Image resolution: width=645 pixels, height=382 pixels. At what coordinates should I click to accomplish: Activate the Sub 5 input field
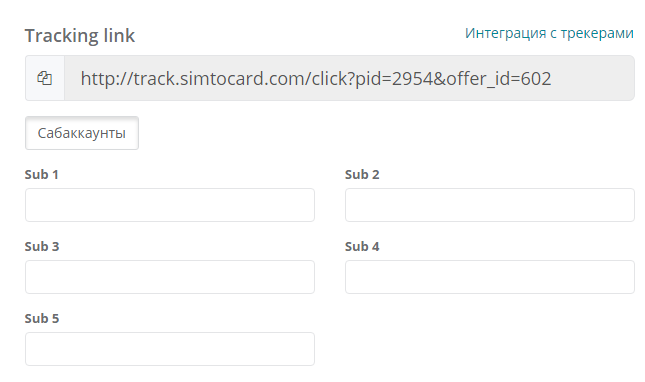[170, 349]
